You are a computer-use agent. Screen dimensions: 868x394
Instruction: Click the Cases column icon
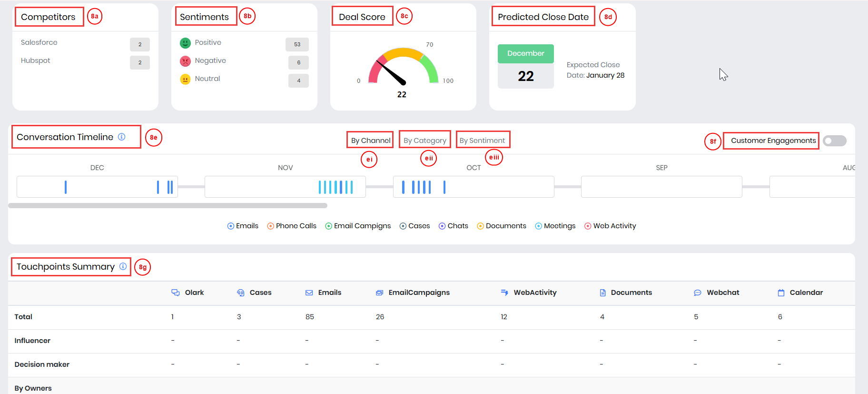241,293
